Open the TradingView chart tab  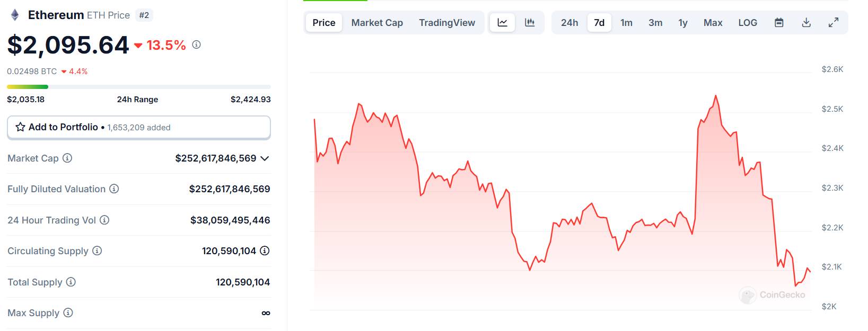pos(447,23)
